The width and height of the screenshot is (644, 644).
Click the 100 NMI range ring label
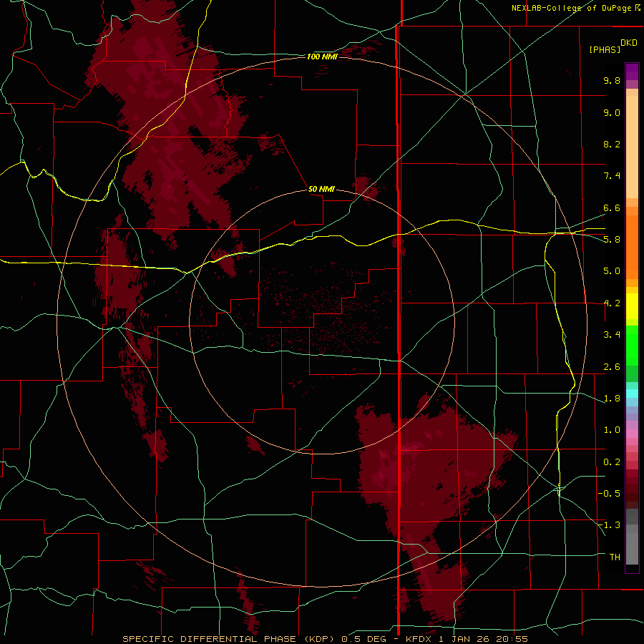coord(322,57)
